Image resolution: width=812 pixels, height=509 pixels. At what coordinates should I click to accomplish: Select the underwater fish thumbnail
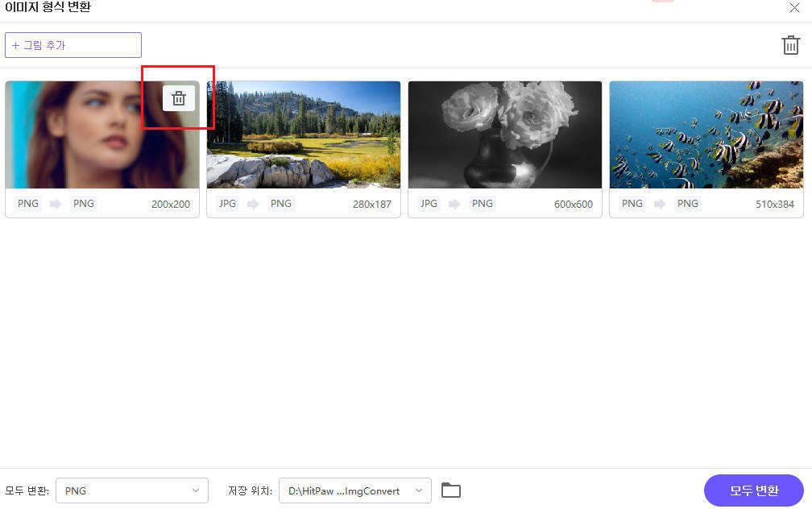[706, 134]
